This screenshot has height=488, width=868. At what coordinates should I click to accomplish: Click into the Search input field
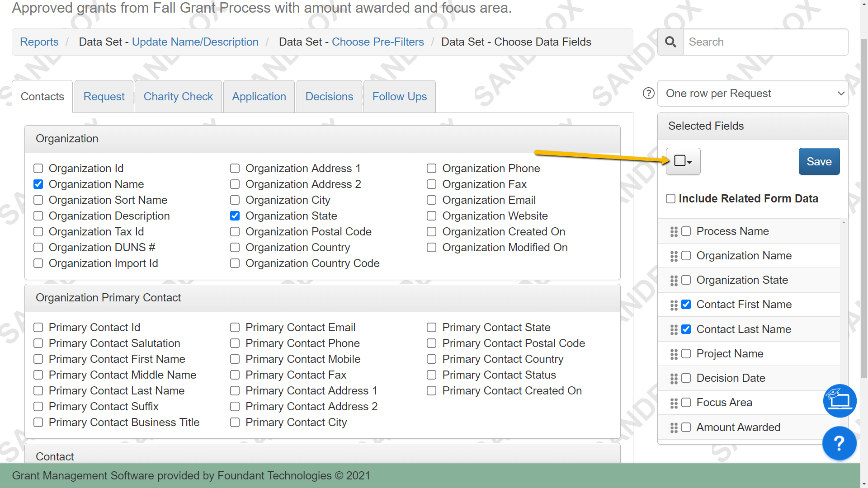765,42
